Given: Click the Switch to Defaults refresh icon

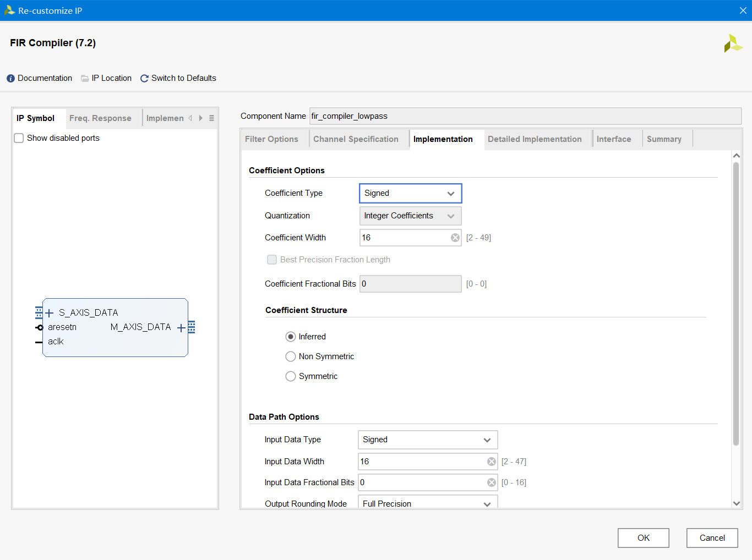Looking at the screenshot, I should point(144,79).
